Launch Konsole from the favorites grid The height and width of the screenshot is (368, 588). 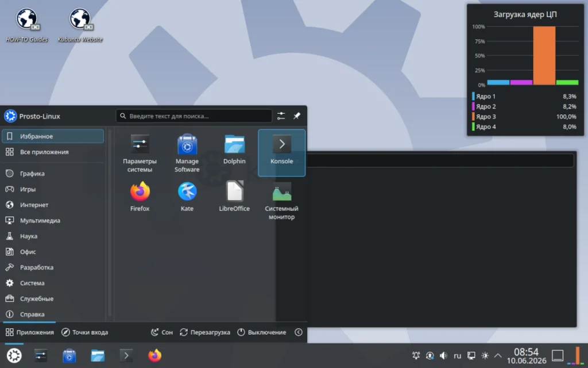[x=281, y=153]
